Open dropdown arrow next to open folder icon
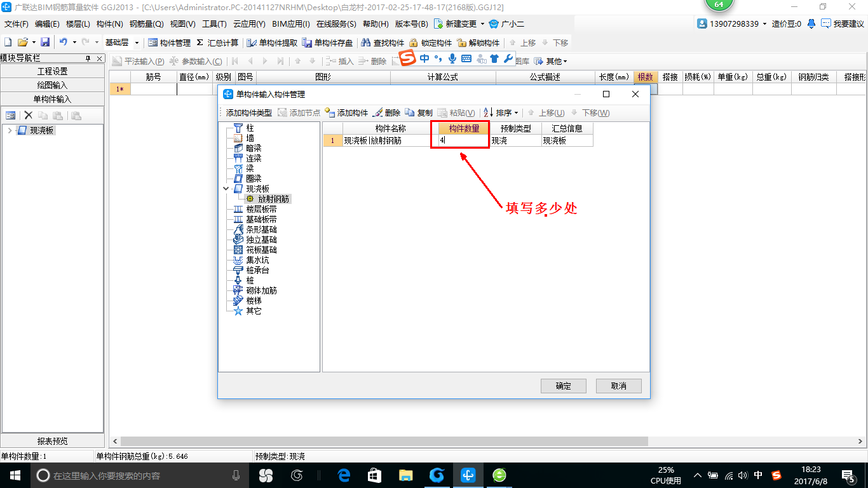 34,43
